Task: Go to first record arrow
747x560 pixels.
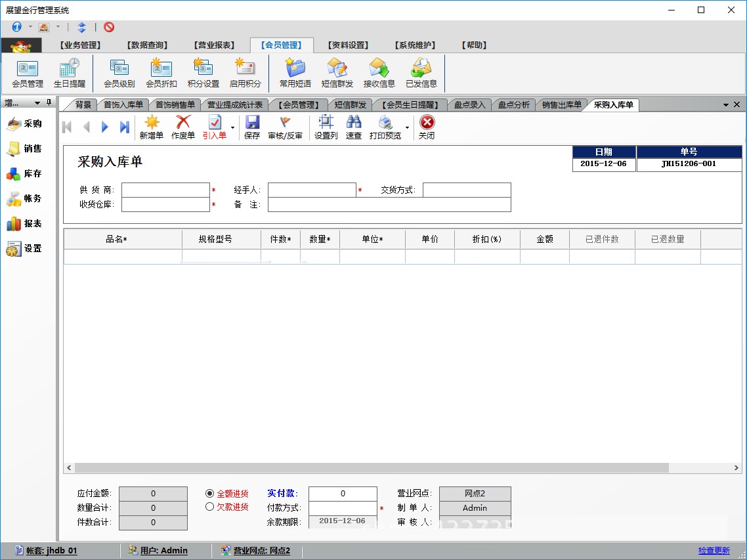Action: (x=67, y=127)
